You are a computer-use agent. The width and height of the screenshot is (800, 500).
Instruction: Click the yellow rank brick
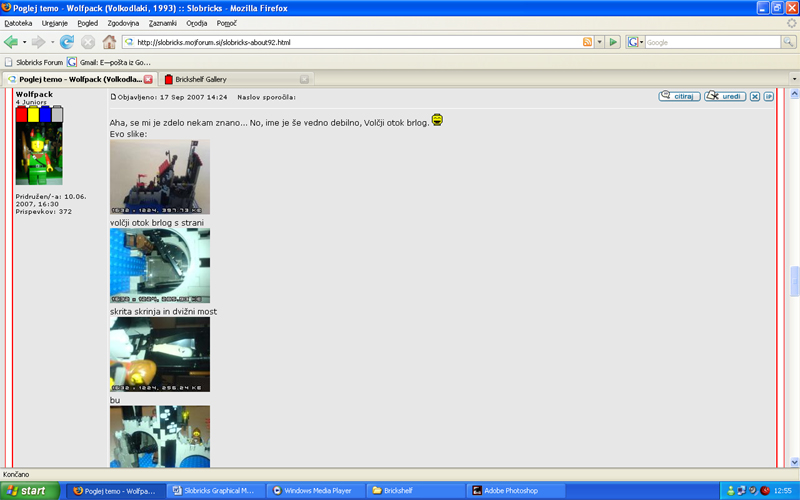click(x=33, y=114)
